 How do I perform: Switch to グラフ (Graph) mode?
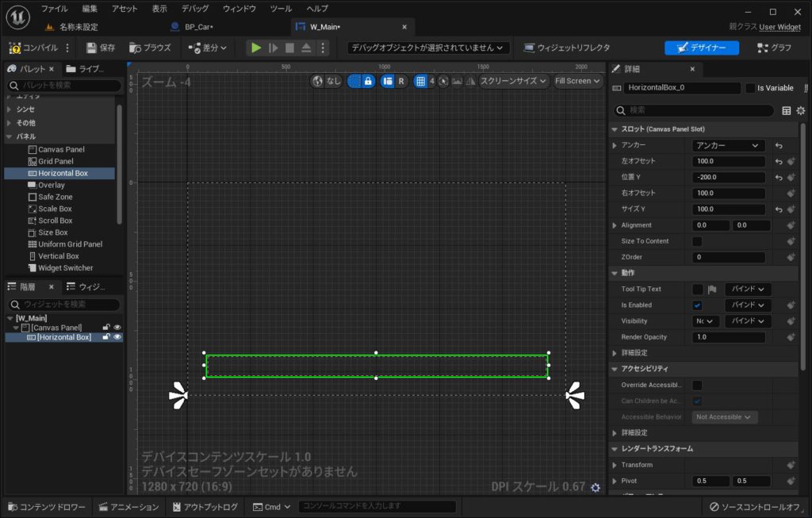(x=774, y=48)
